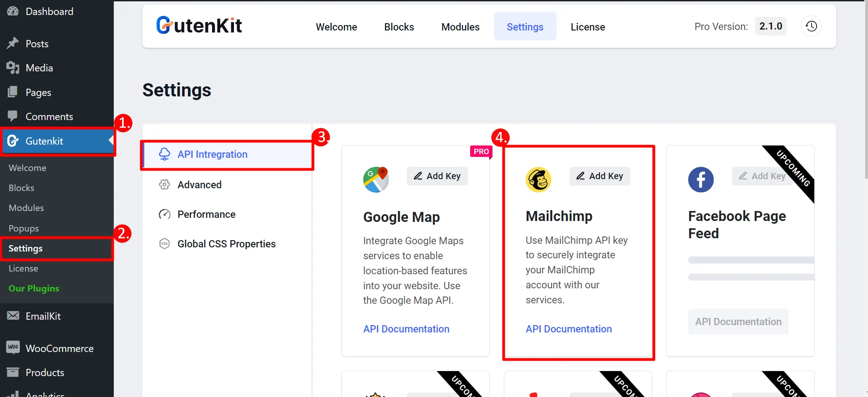Image resolution: width=868 pixels, height=397 pixels.
Task: Open the Performance settings section
Action: click(206, 214)
